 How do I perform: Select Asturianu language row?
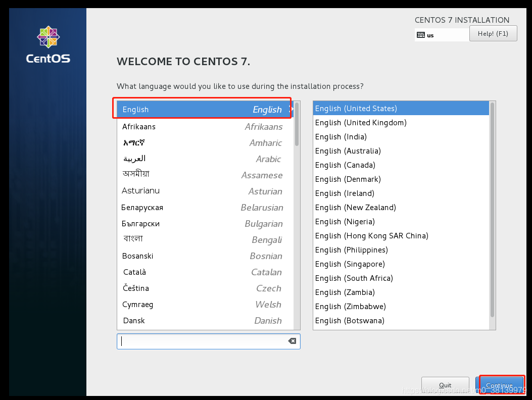tap(205, 191)
